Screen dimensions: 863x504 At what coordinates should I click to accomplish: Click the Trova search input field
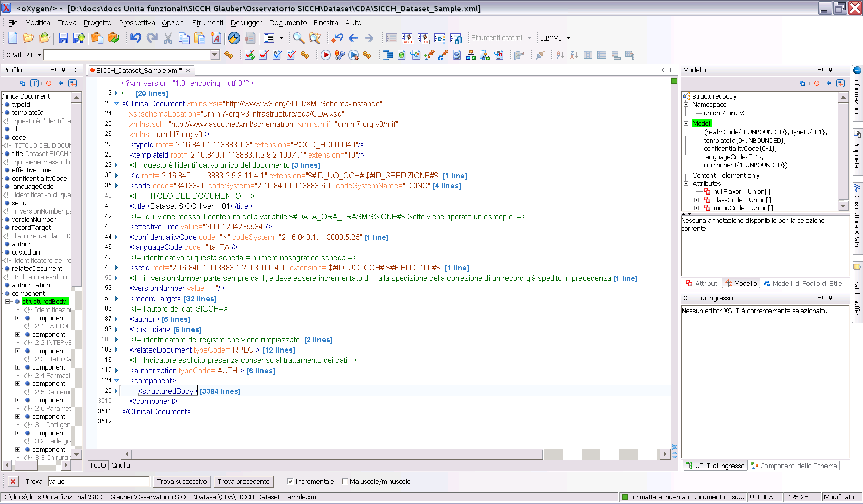coord(99,481)
